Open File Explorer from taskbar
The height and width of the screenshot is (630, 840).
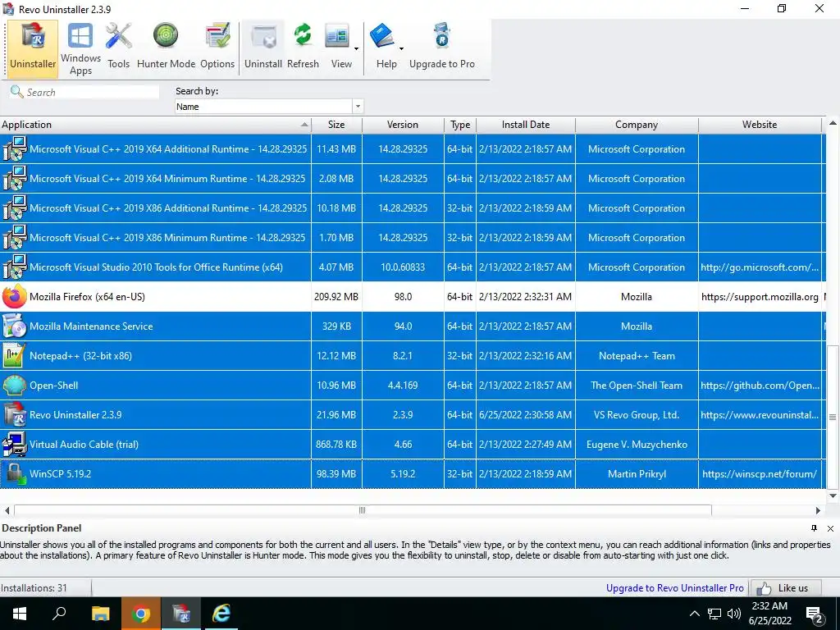[x=100, y=614]
